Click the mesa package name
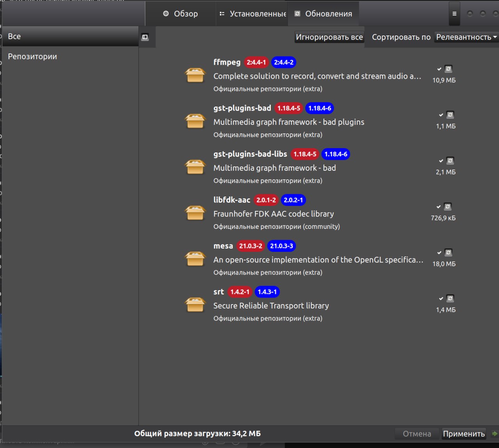Screen dimensions: 499x448 [223, 246]
